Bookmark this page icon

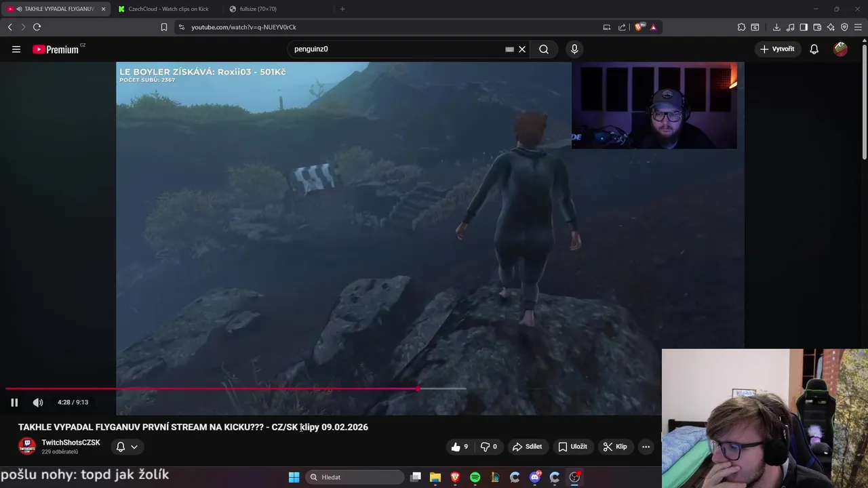tap(164, 27)
